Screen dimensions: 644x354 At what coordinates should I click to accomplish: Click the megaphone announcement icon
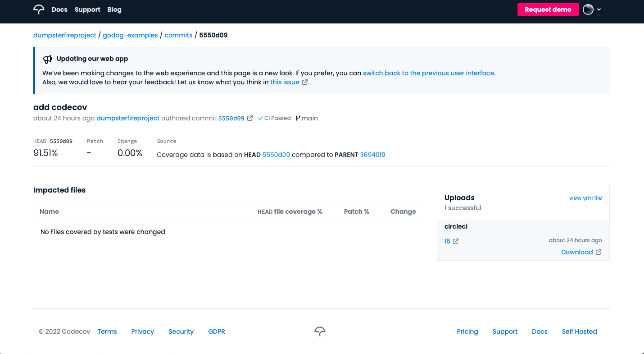[x=47, y=59]
